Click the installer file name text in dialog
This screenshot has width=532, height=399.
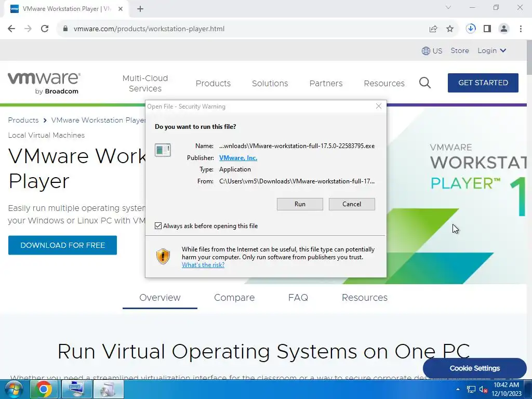pyautogui.click(x=297, y=146)
